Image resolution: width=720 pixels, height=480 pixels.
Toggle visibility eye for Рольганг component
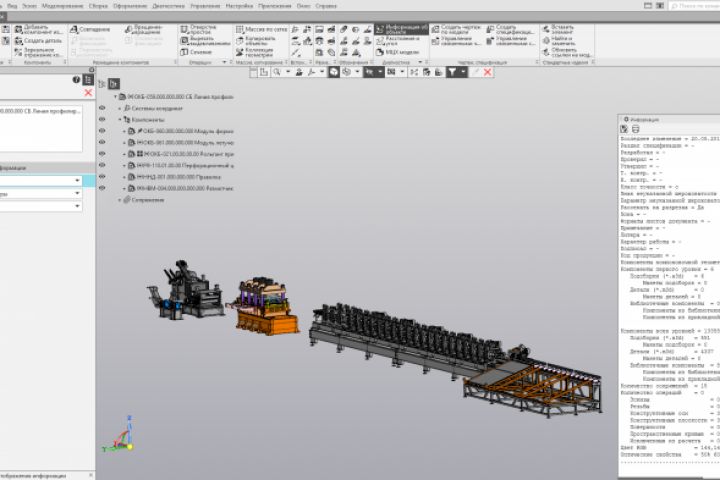(x=102, y=154)
